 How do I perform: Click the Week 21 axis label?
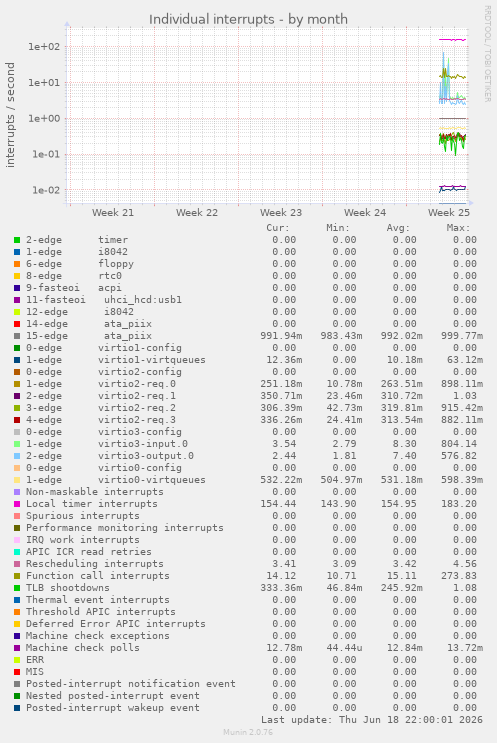tap(113, 213)
